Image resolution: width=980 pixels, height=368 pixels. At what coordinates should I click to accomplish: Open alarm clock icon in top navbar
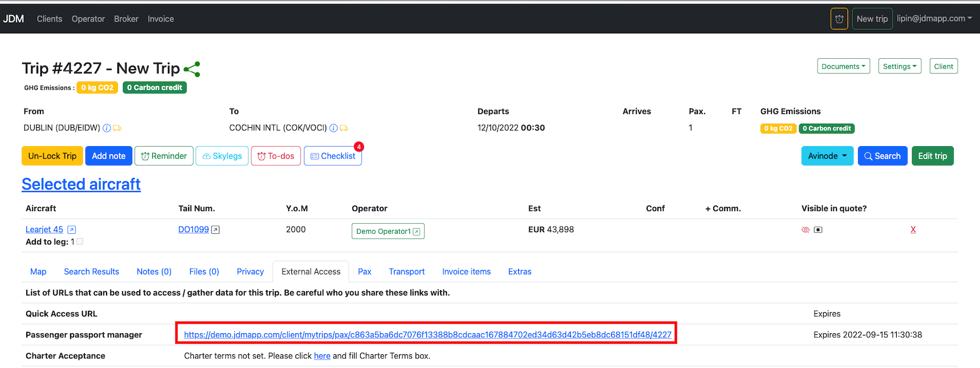tap(839, 19)
